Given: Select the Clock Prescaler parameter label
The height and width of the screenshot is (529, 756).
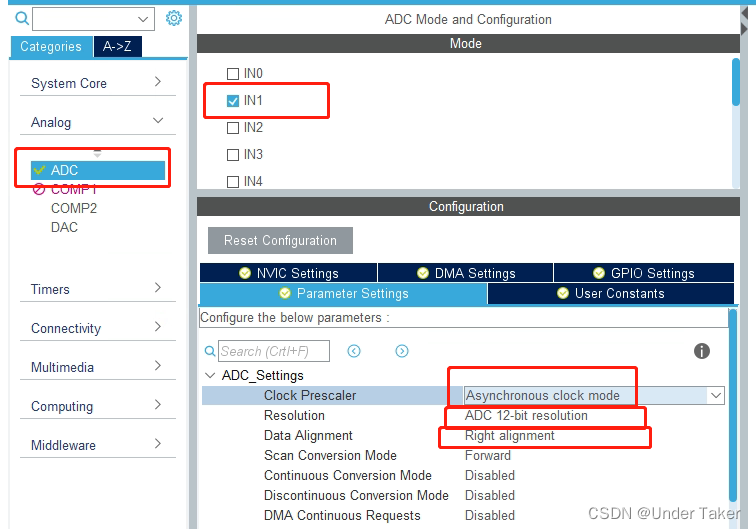Looking at the screenshot, I should [310, 395].
